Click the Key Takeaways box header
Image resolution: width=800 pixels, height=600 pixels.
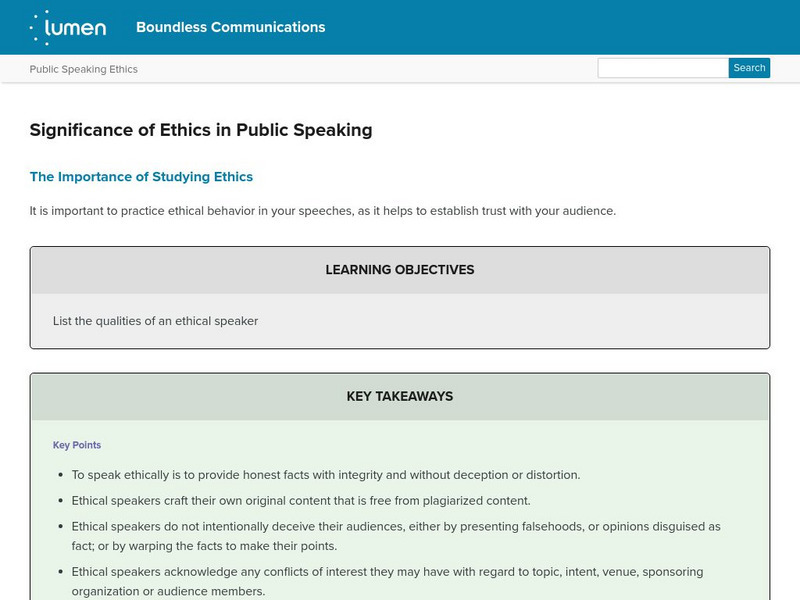(400, 396)
